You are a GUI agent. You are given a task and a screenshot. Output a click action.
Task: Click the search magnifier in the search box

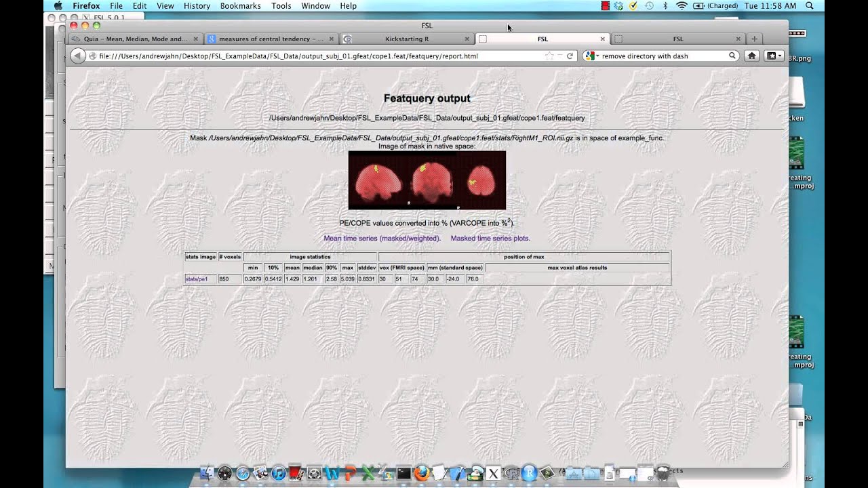[x=732, y=56]
